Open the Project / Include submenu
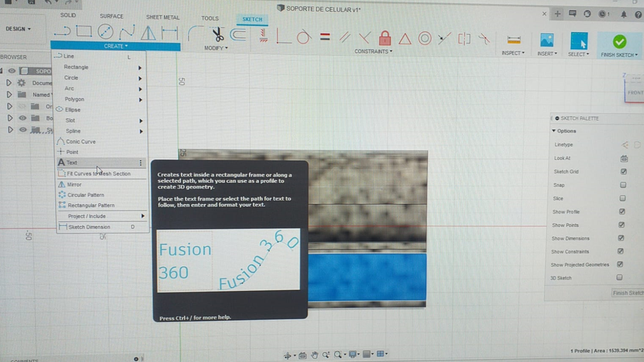 click(103, 216)
